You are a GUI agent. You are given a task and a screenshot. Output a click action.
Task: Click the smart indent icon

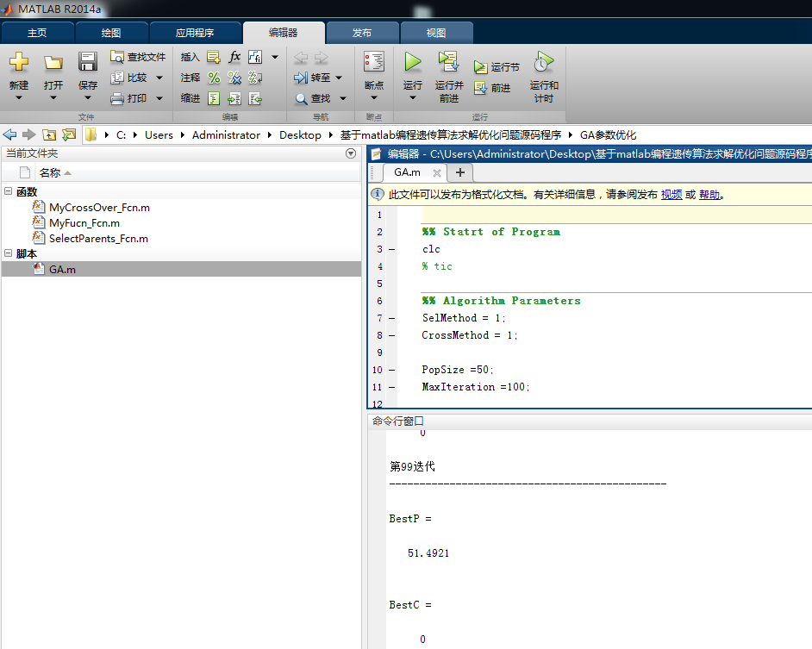coord(214,98)
